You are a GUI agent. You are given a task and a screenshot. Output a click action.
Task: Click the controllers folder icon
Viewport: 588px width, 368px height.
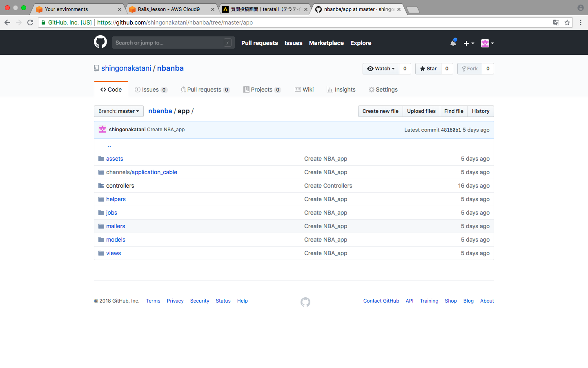point(101,186)
